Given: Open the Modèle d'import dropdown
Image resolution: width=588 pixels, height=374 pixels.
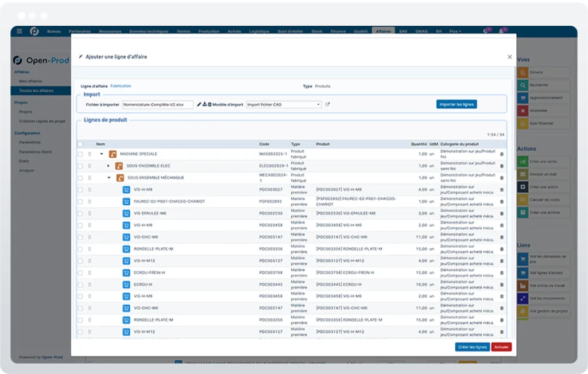Looking at the screenshot, I should (284, 104).
